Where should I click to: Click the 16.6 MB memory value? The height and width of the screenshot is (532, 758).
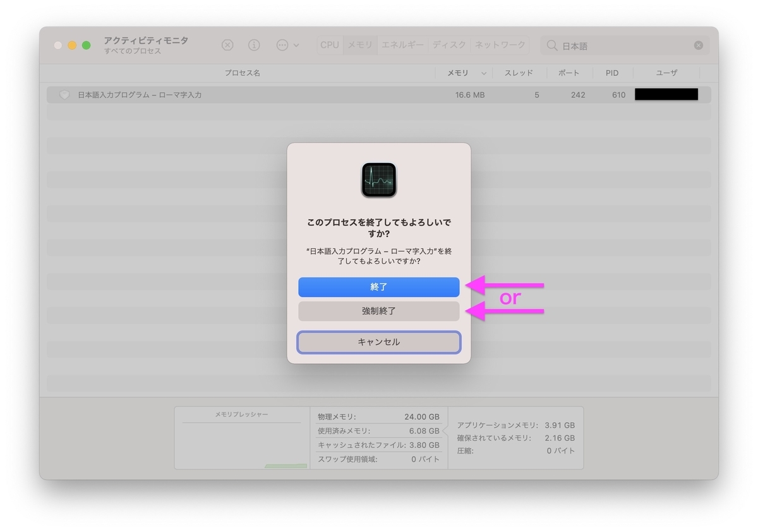point(470,95)
